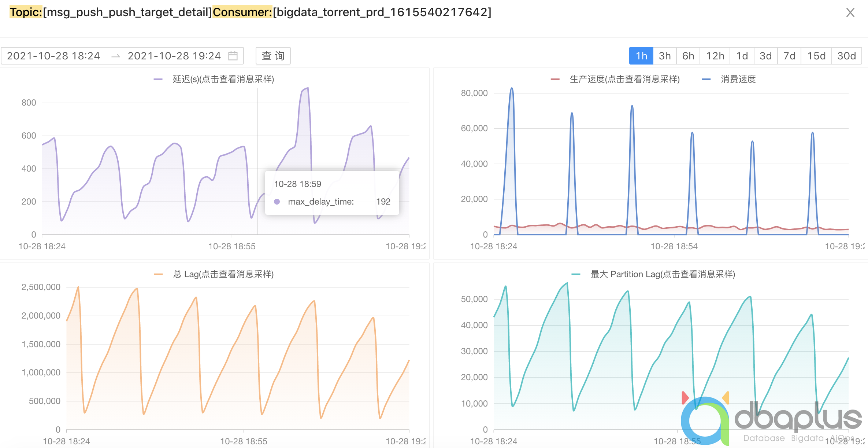Select the 3h time range tab
Viewport: 868px width, 448px height.
coord(665,56)
